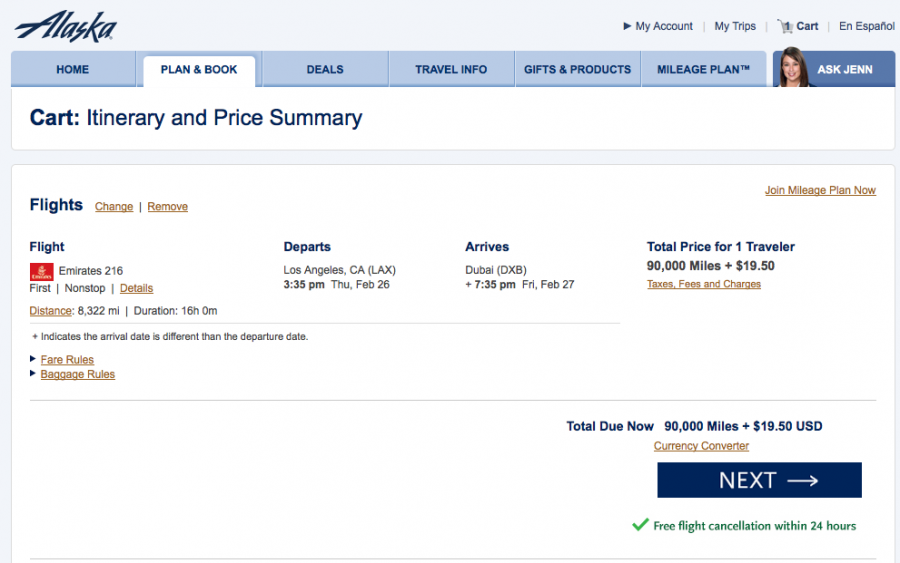Select the GIFTS & PRODUCTS tab

pyautogui.click(x=577, y=70)
